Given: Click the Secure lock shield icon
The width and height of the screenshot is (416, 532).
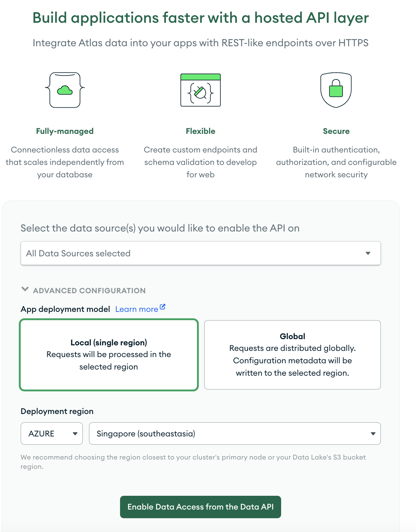Looking at the screenshot, I should click(x=336, y=90).
